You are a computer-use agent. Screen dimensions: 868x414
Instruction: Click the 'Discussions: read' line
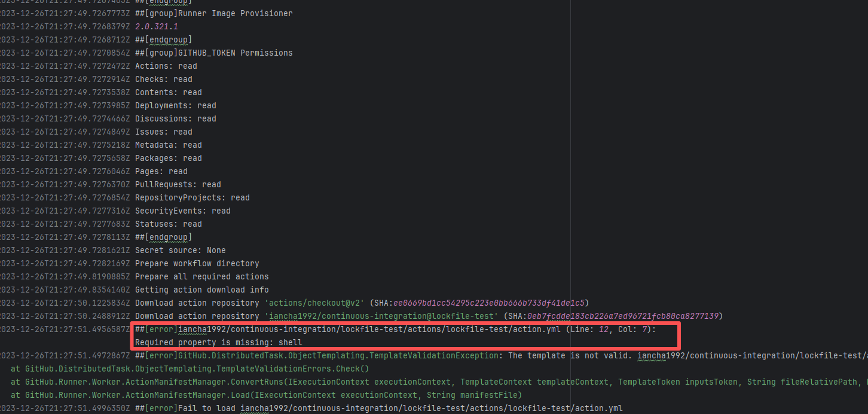[x=175, y=118]
